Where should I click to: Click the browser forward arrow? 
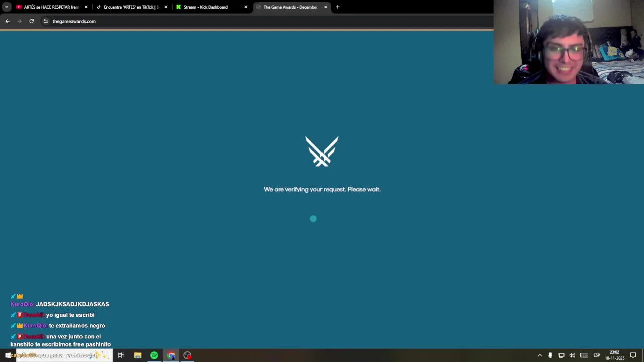coord(20,21)
